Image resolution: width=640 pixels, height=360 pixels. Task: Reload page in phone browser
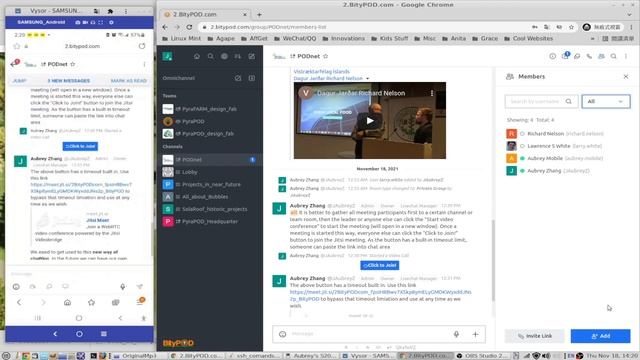click(x=142, y=46)
